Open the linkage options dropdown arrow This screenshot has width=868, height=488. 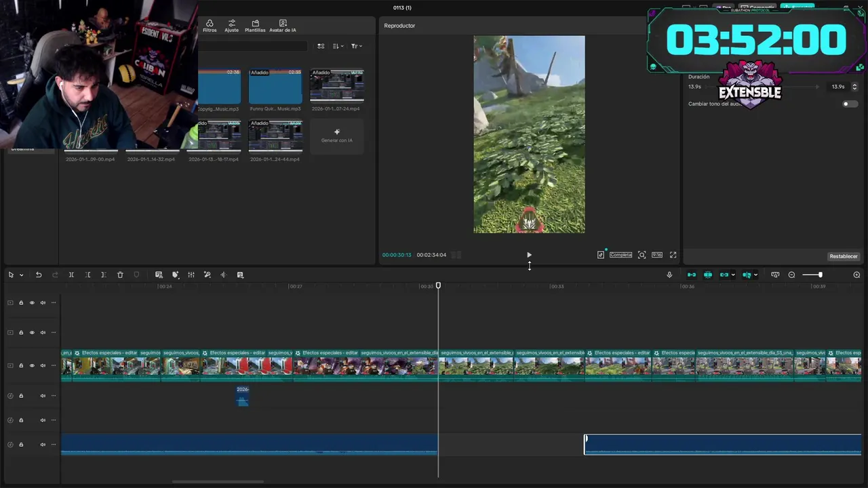[x=734, y=275]
